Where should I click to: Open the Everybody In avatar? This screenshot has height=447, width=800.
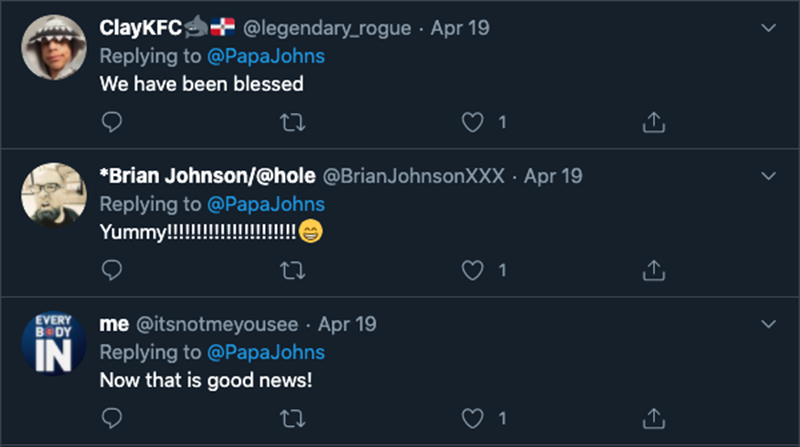pyautogui.click(x=54, y=343)
